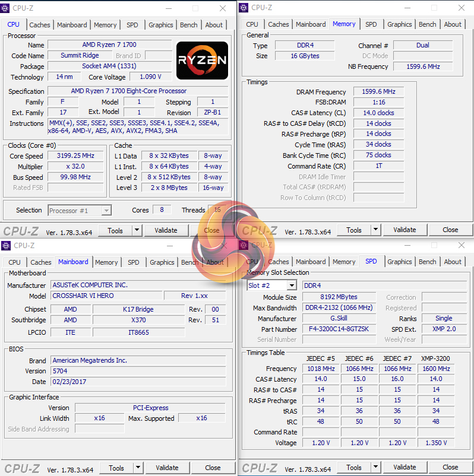Click the XMP-3200 frequency cell 1600 MHz
474x476 pixels.
click(436, 369)
